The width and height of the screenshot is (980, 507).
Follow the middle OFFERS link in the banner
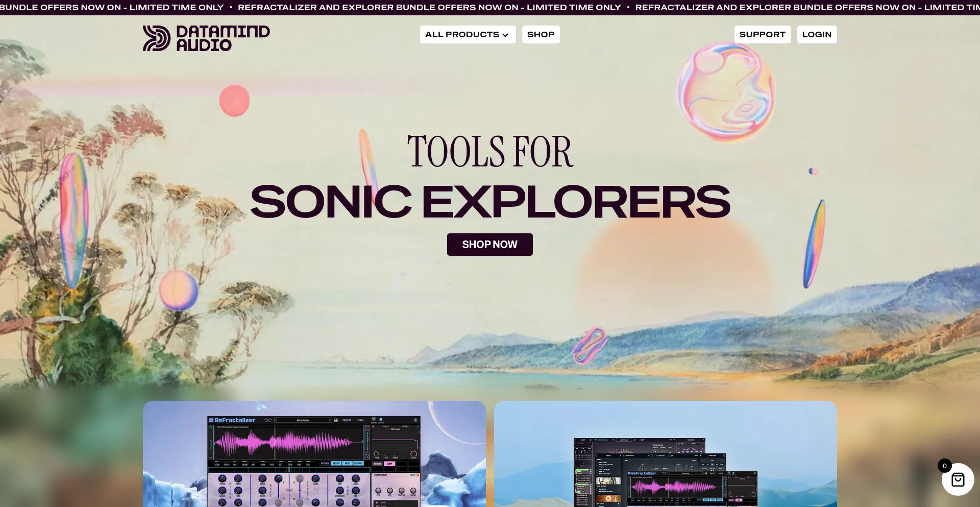tap(457, 7)
